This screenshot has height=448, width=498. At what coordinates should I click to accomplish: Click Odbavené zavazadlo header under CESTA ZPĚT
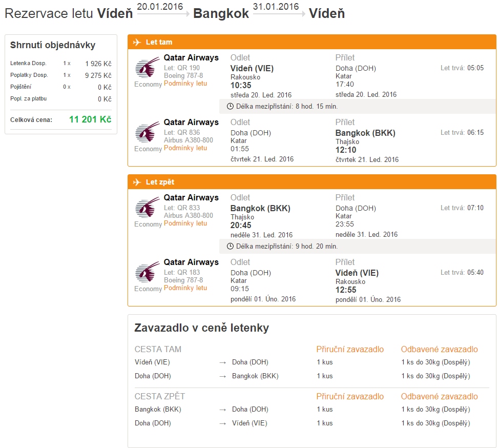pyautogui.click(x=439, y=396)
